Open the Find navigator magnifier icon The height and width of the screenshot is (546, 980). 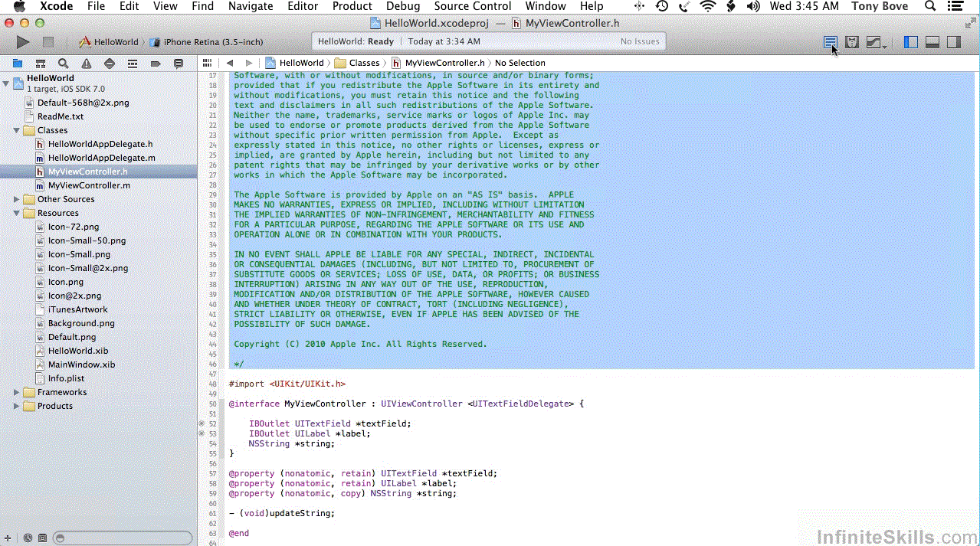(x=64, y=64)
